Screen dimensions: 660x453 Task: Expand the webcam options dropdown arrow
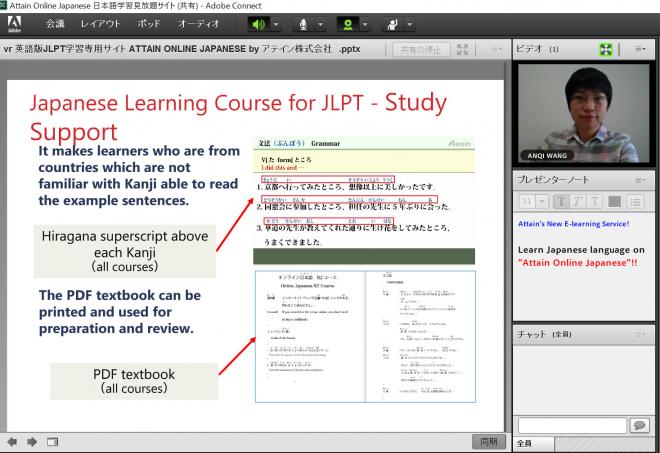click(365, 24)
